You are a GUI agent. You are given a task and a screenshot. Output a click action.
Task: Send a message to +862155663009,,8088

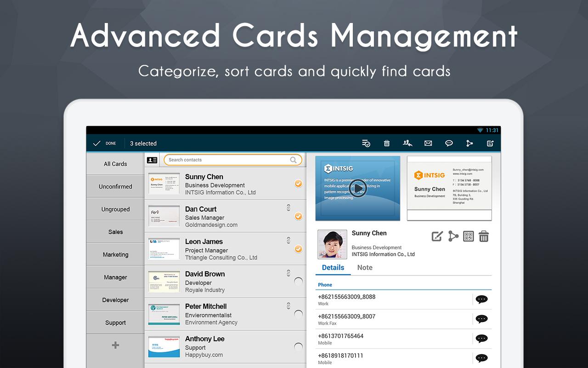coord(481,299)
